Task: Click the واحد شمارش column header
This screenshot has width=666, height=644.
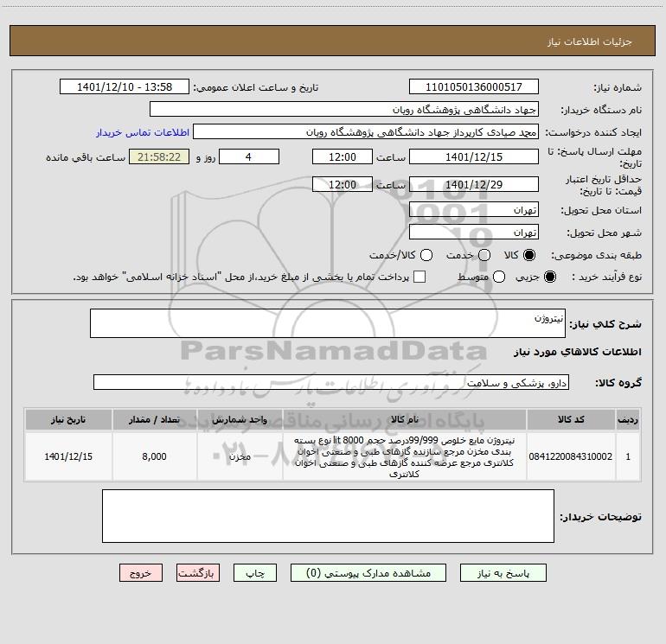Action: 240,419
